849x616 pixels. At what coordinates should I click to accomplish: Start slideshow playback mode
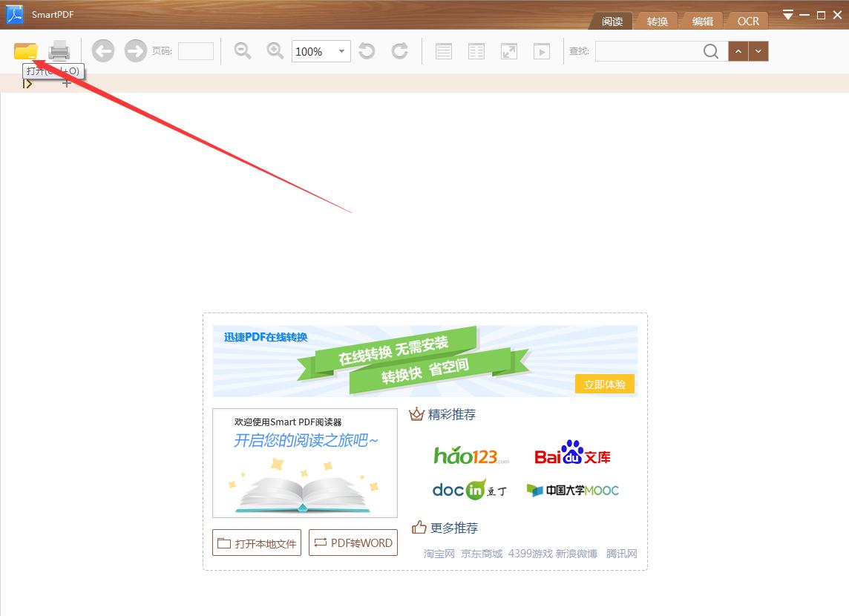pos(541,51)
